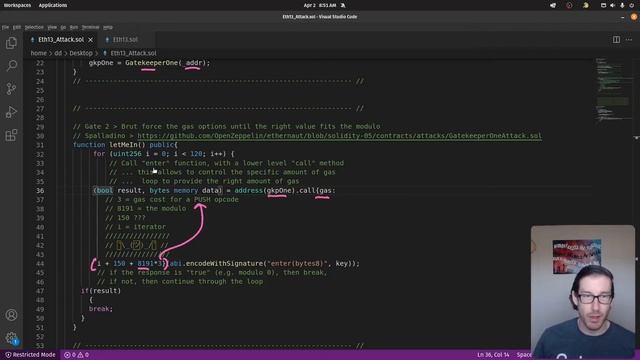The height and width of the screenshot is (360, 640).
Task: Click 'GatekeeperOne' on line 22
Action: tap(151, 63)
